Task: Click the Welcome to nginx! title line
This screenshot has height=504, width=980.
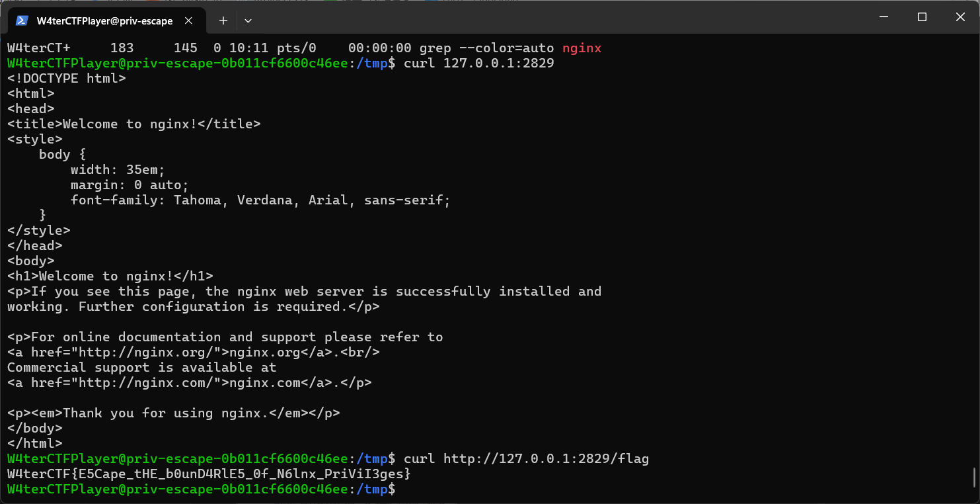Action: point(134,124)
